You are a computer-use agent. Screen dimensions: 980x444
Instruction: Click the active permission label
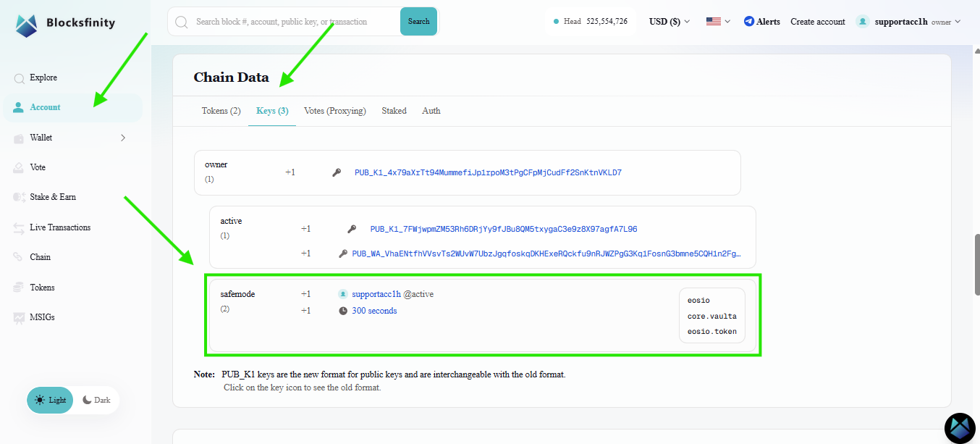tap(231, 221)
